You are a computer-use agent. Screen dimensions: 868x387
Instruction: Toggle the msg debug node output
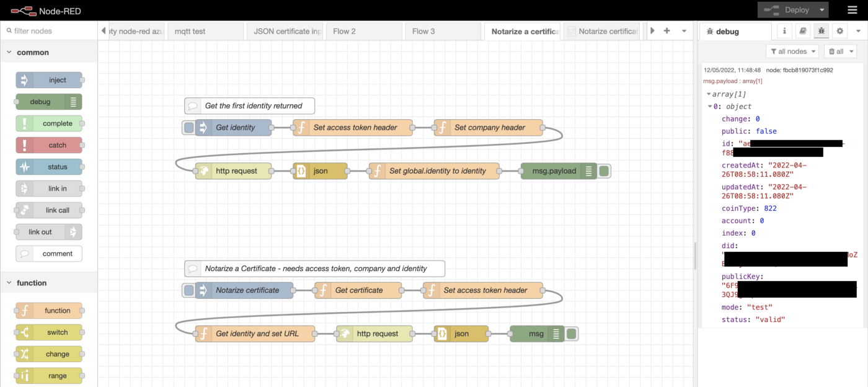coord(572,334)
